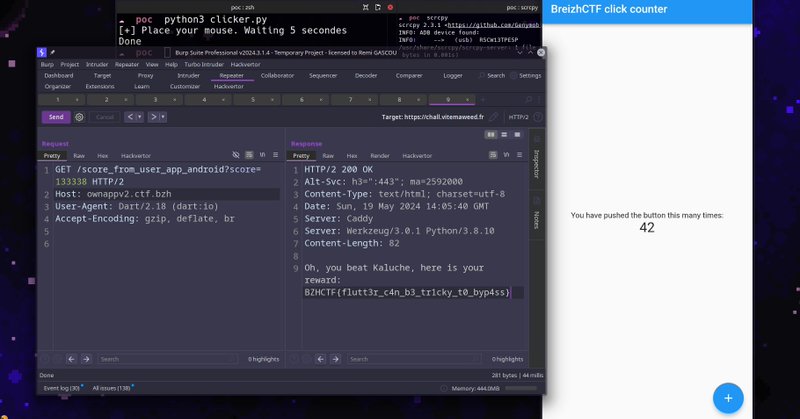Switch request view to Hex

click(103, 156)
